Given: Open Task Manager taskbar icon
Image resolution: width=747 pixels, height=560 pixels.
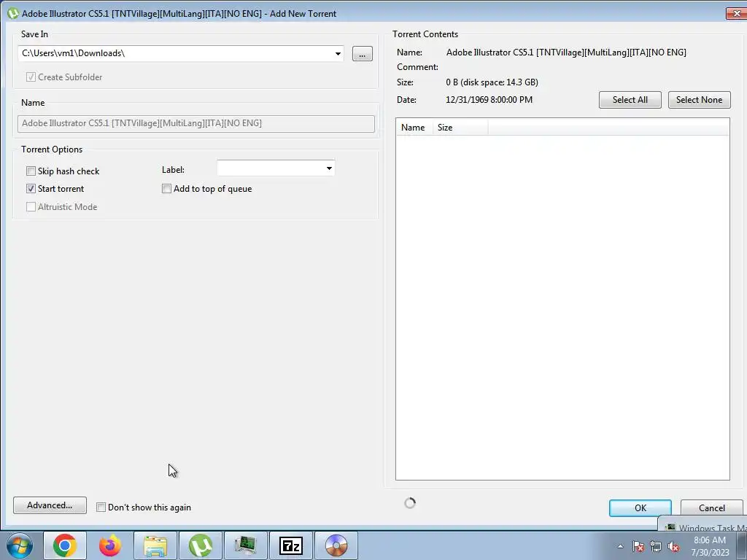Looking at the screenshot, I should 246,545.
